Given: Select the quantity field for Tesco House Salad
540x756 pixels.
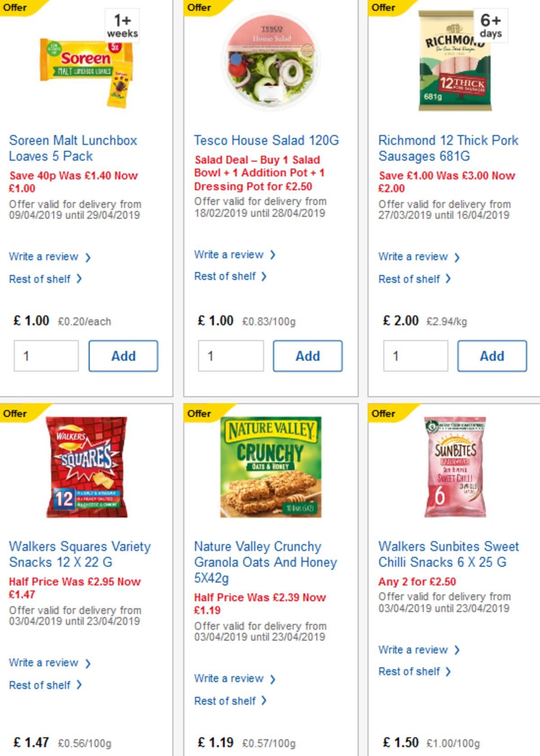Looking at the screenshot, I should [230, 356].
